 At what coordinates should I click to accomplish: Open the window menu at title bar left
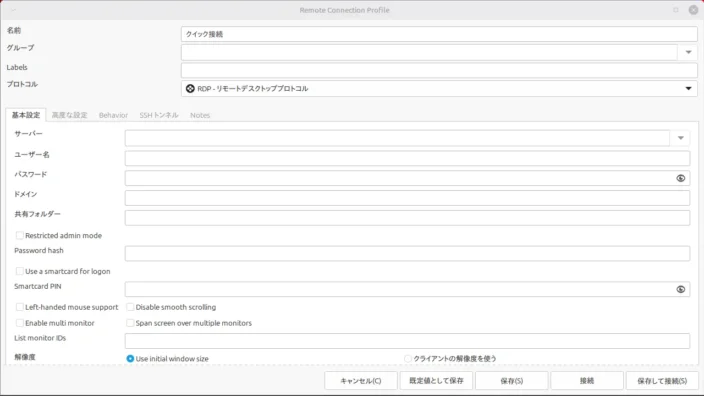click(x=13, y=10)
